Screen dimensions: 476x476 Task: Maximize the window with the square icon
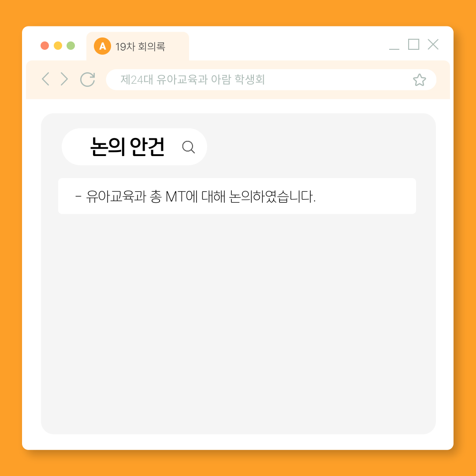pos(413,45)
